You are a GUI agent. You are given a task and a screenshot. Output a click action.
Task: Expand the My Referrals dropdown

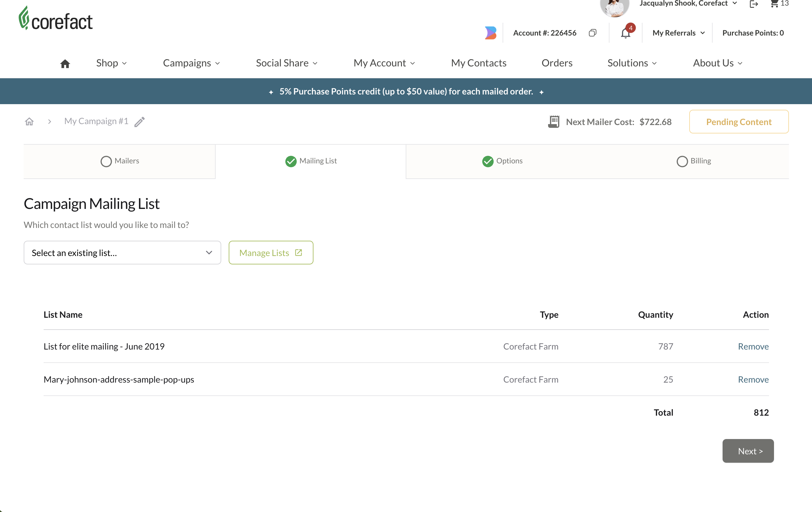click(678, 33)
